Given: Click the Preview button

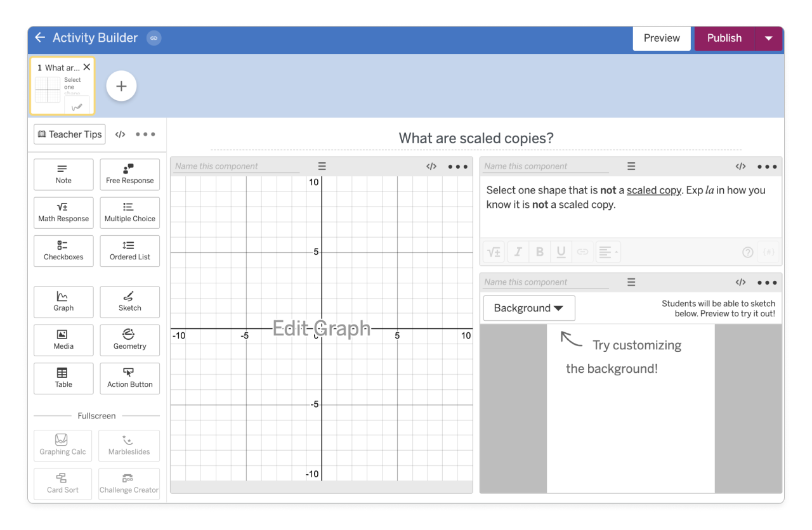Looking at the screenshot, I should [662, 38].
